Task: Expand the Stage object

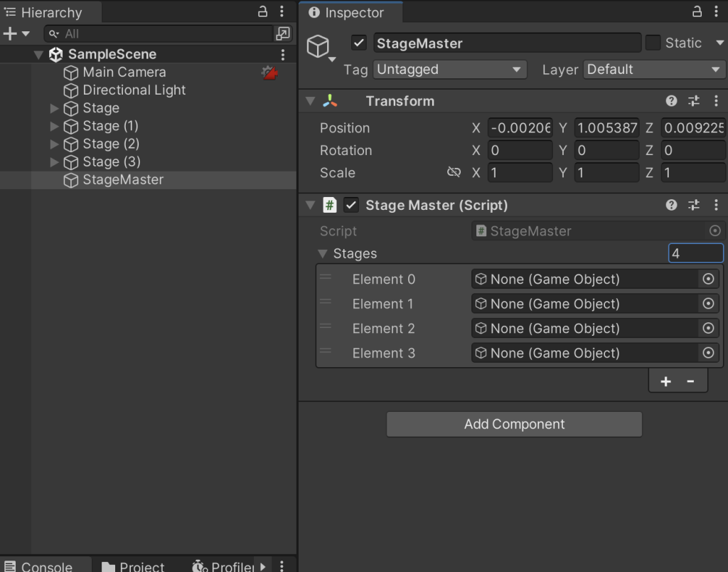Action: click(x=54, y=108)
